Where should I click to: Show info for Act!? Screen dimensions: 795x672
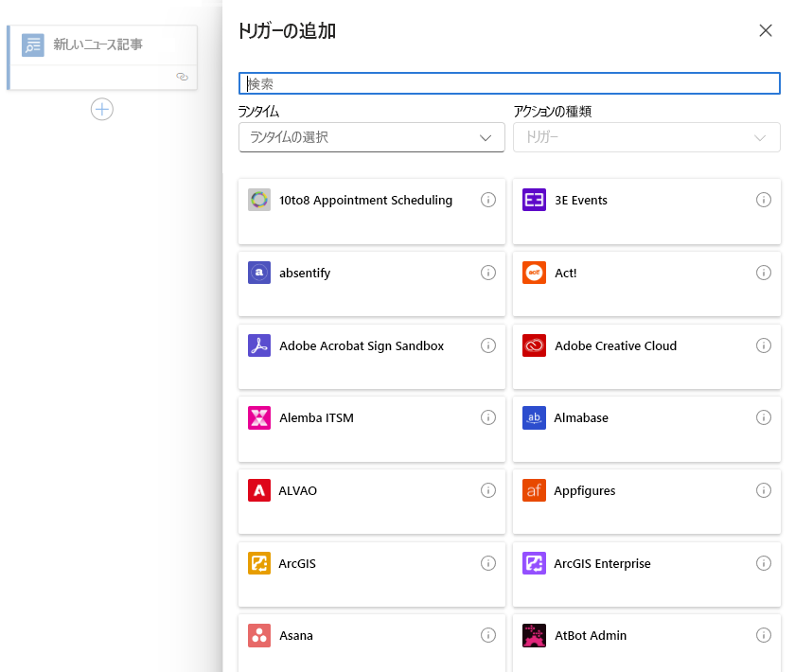764,273
